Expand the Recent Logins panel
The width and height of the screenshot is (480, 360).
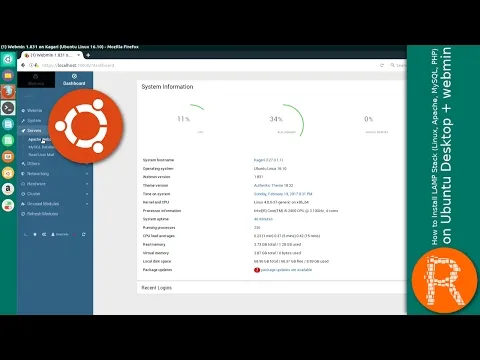157,288
